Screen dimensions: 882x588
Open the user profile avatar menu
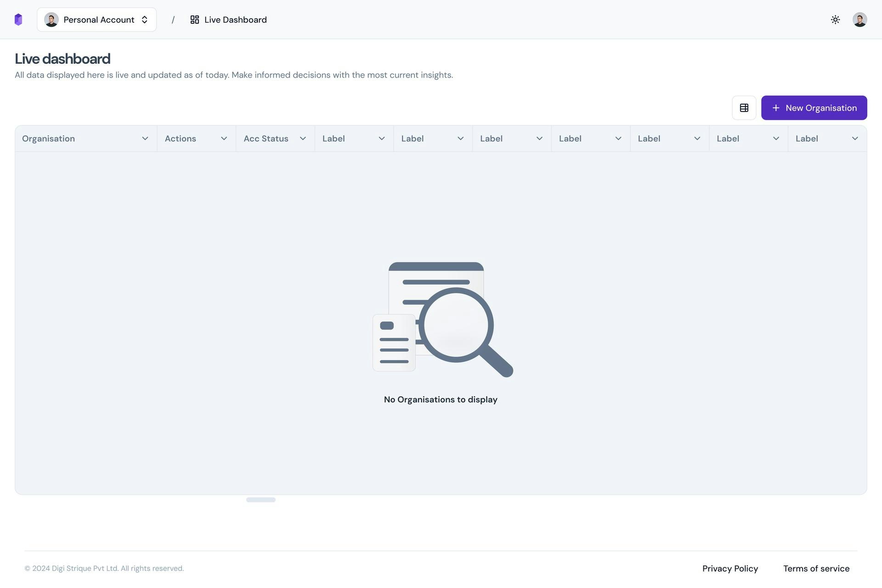coord(859,19)
